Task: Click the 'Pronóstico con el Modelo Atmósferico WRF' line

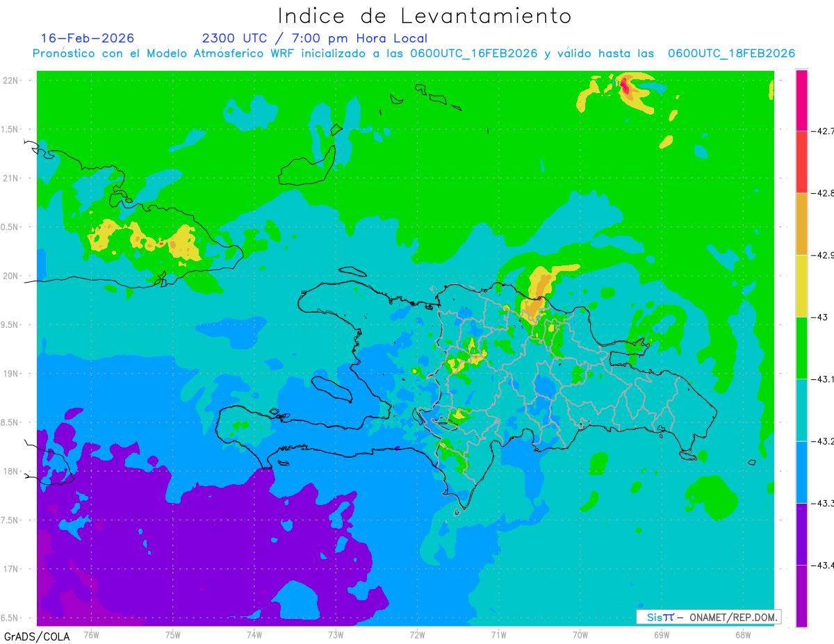Action: (x=414, y=53)
